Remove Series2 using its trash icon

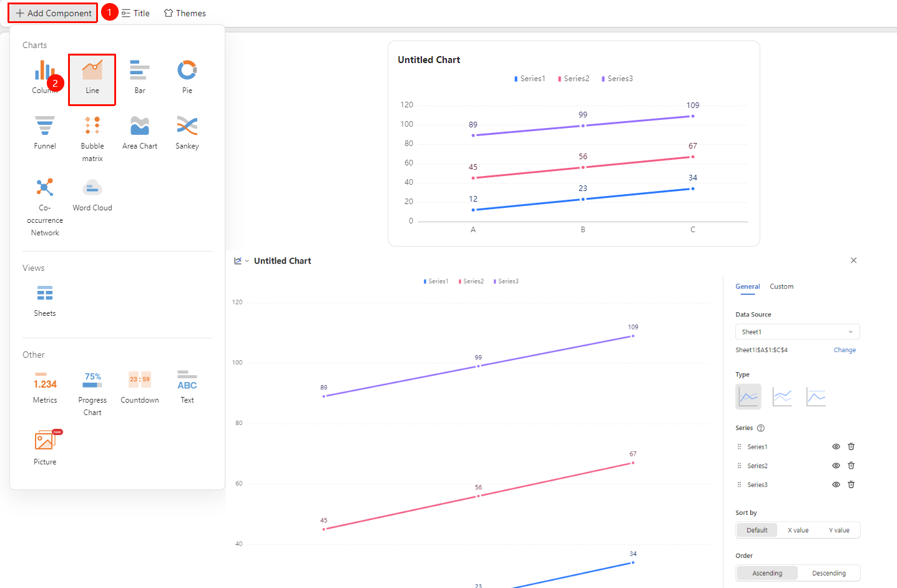pos(851,466)
